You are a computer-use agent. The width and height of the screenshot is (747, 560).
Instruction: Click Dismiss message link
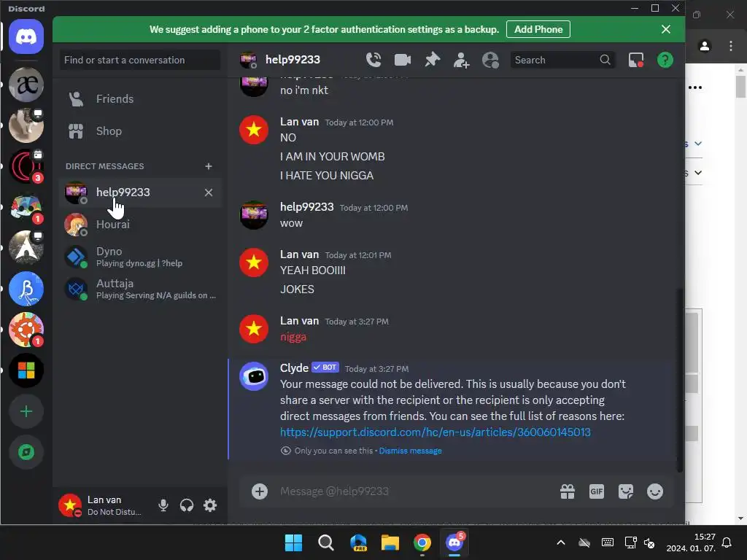[410, 451]
